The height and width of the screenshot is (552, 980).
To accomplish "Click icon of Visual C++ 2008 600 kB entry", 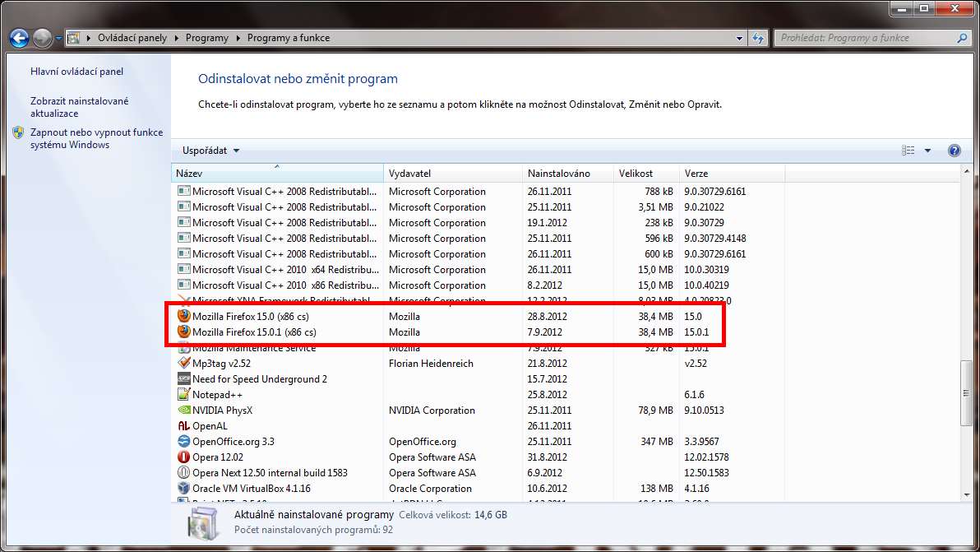I will click(184, 253).
